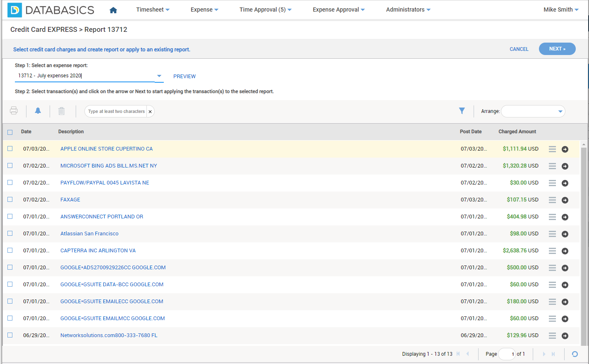Apply GOOGLE*ADS charge with arrow icon
The image size is (589, 364).
(x=565, y=268)
